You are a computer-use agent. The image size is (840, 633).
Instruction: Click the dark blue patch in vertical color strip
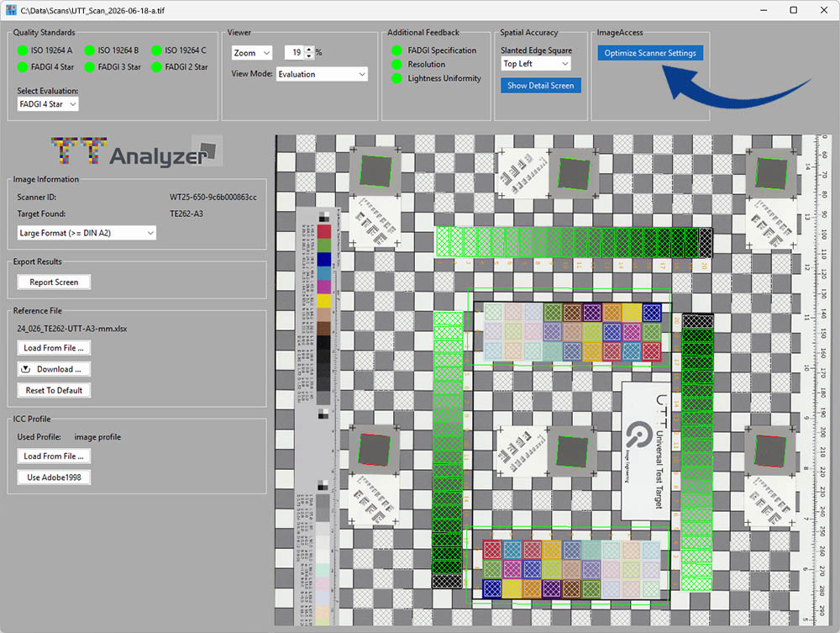pyautogui.click(x=324, y=260)
